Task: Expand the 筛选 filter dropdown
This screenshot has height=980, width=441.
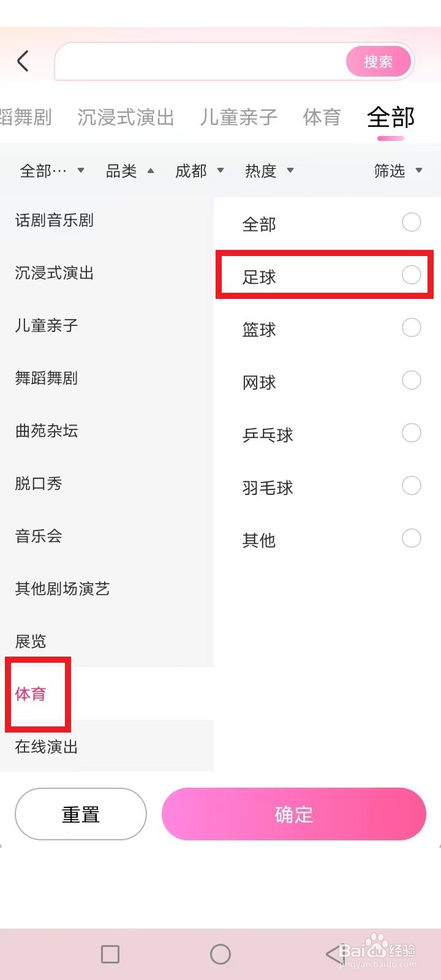Action: click(398, 171)
